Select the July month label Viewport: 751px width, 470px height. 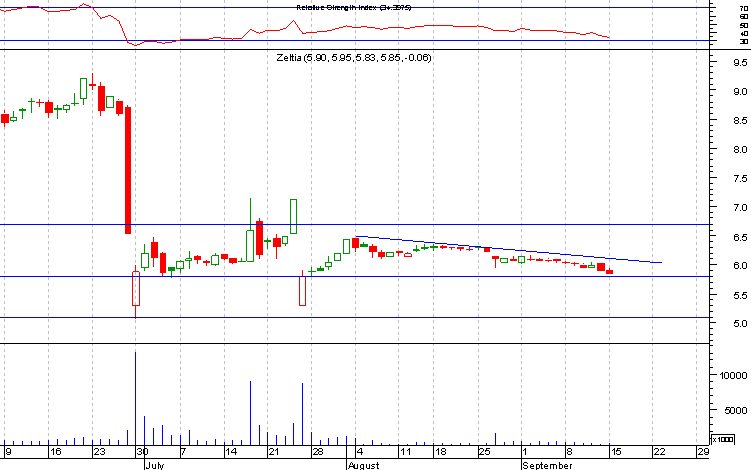point(155,465)
